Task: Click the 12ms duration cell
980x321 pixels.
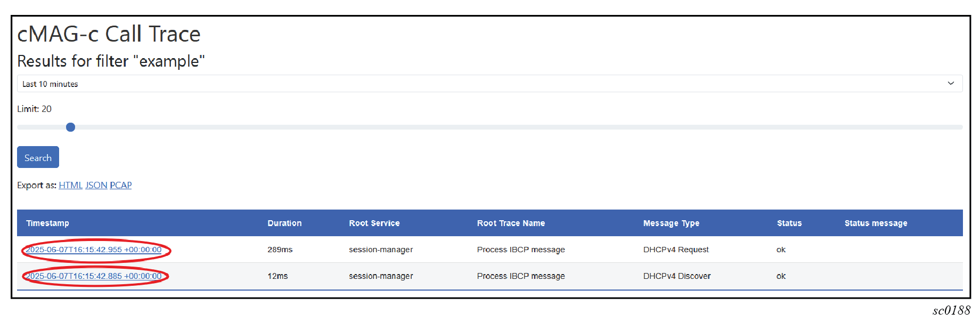Action: click(x=277, y=276)
